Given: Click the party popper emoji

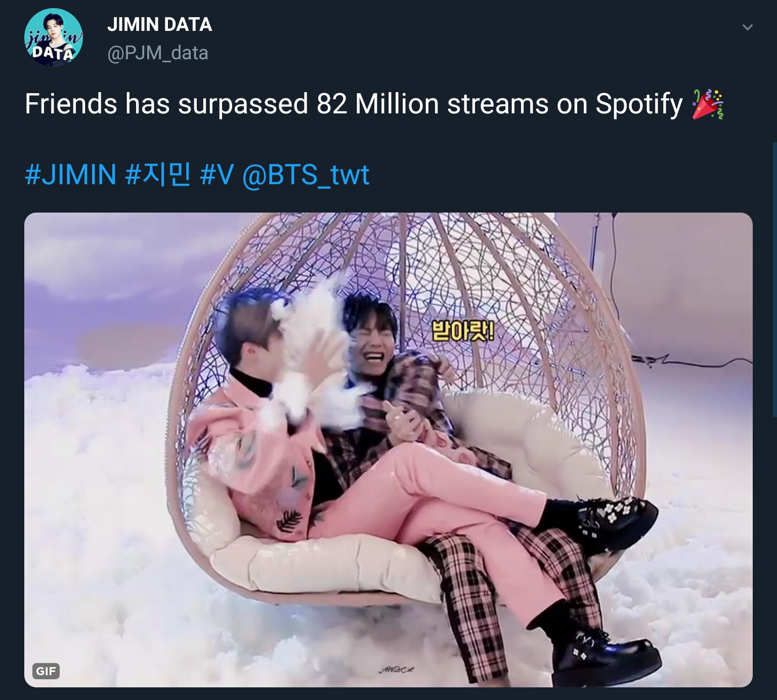Looking at the screenshot, I should tap(708, 104).
